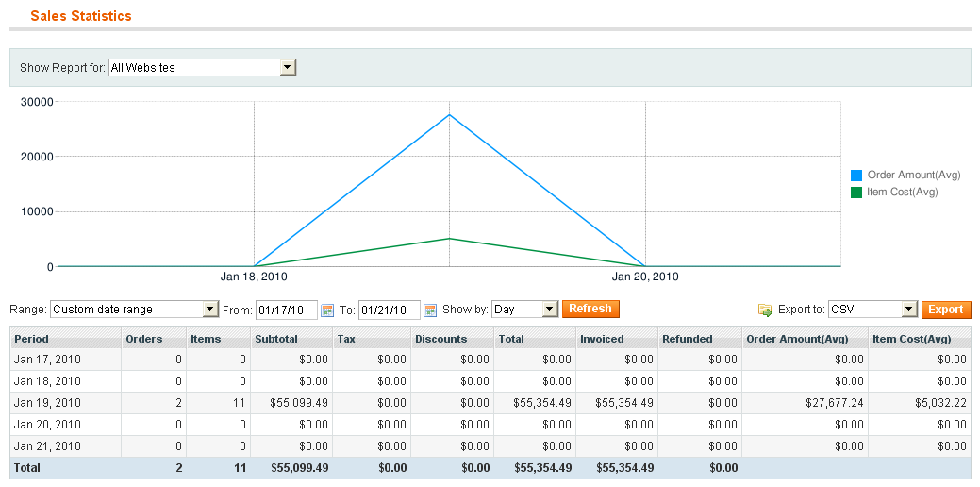Image resolution: width=980 pixels, height=487 pixels.
Task: Click the To date field 01/21/10
Action: click(390, 311)
